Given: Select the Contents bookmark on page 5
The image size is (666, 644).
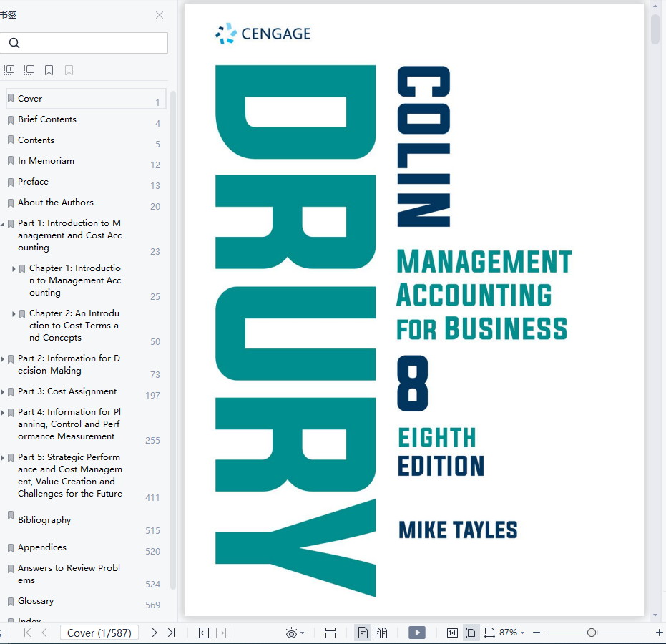Looking at the screenshot, I should tap(36, 140).
